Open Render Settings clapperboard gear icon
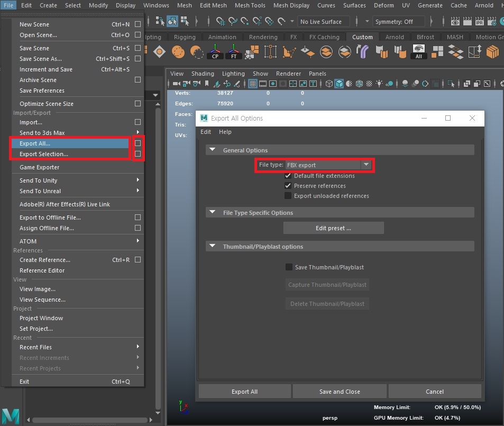 492,21
